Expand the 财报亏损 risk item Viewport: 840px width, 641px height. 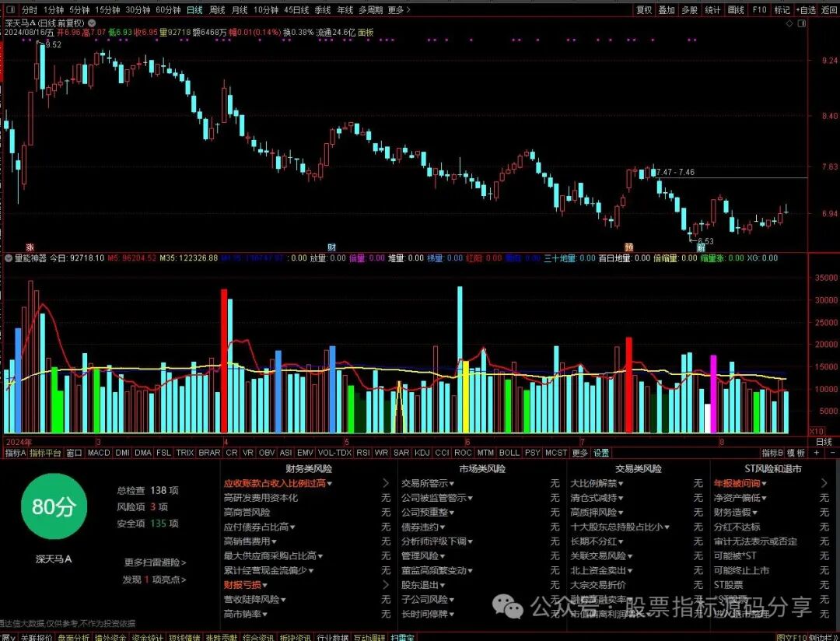(245, 585)
